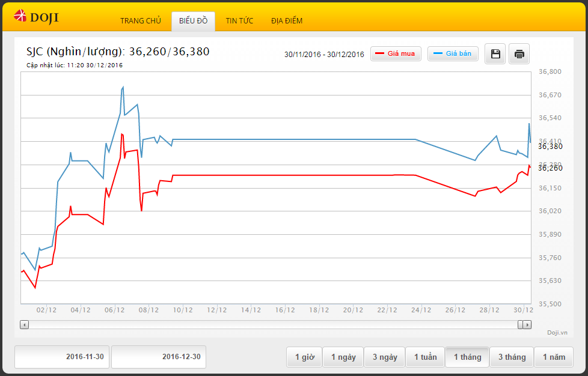
Task: Show the 1 ngày time range
Action: (343, 357)
